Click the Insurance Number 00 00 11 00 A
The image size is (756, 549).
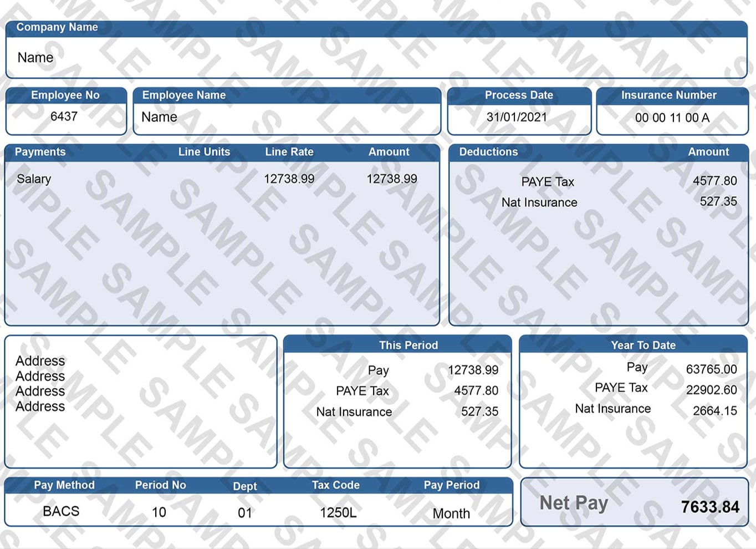[x=671, y=118]
